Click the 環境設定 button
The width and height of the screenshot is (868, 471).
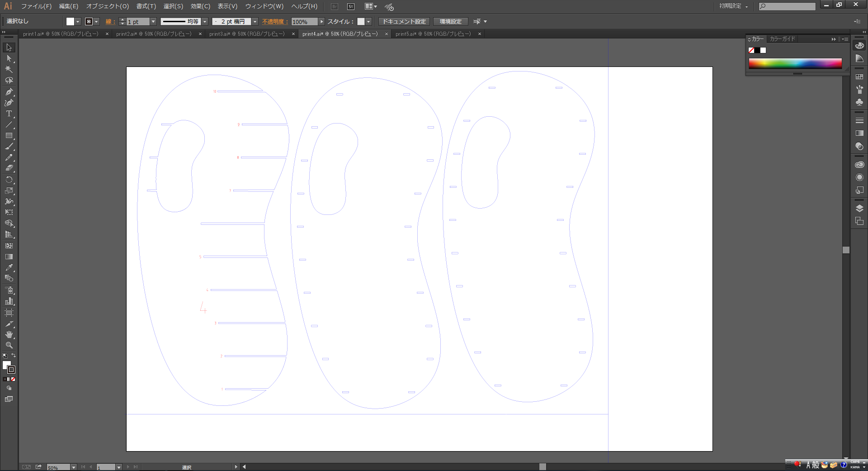coord(451,22)
